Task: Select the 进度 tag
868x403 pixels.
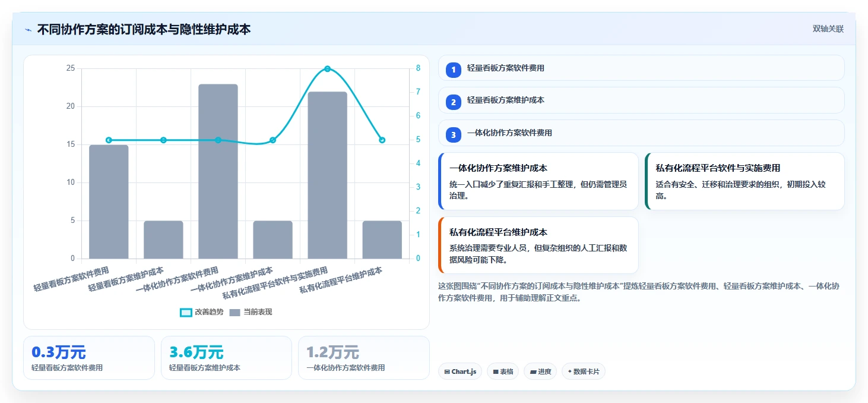Action: (x=540, y=371)
